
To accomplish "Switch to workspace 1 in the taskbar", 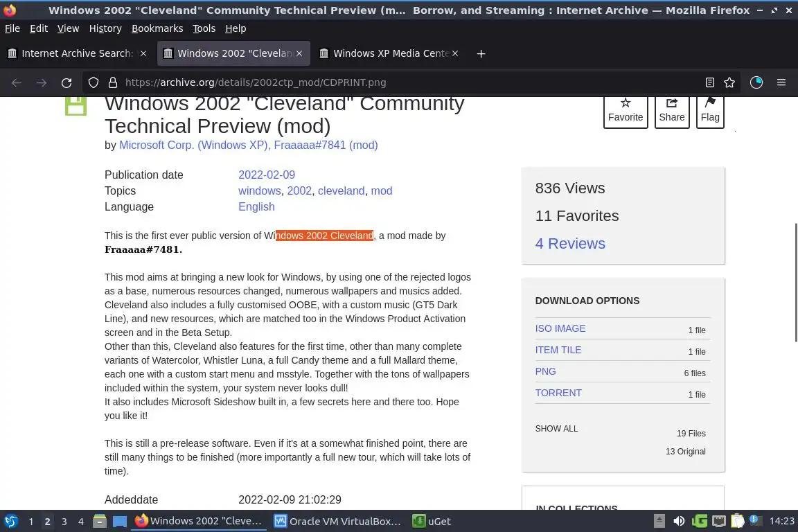I will point(31,522).
